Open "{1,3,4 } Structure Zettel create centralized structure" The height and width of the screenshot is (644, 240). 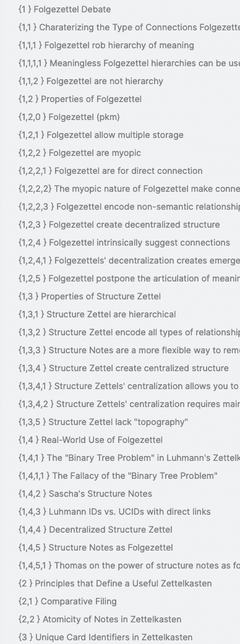pos(124,369)
